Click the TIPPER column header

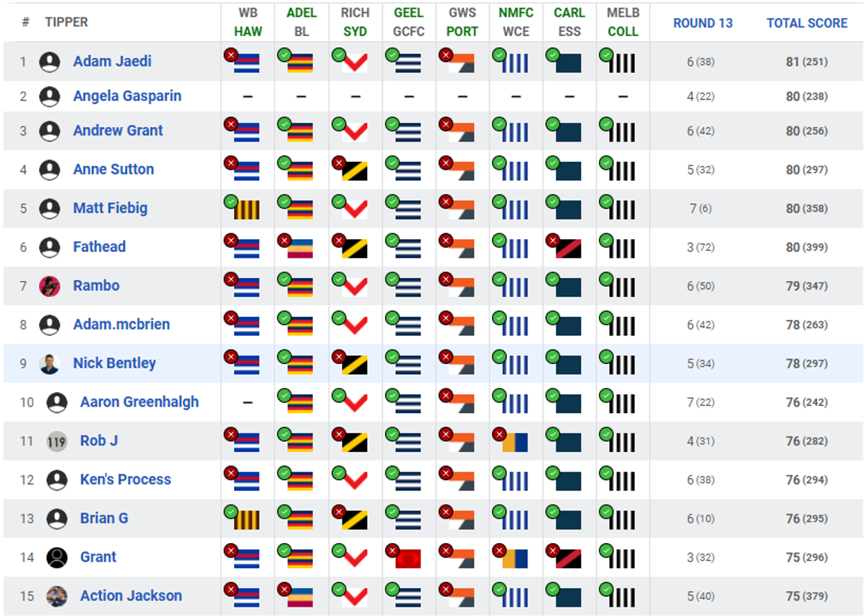66,22
